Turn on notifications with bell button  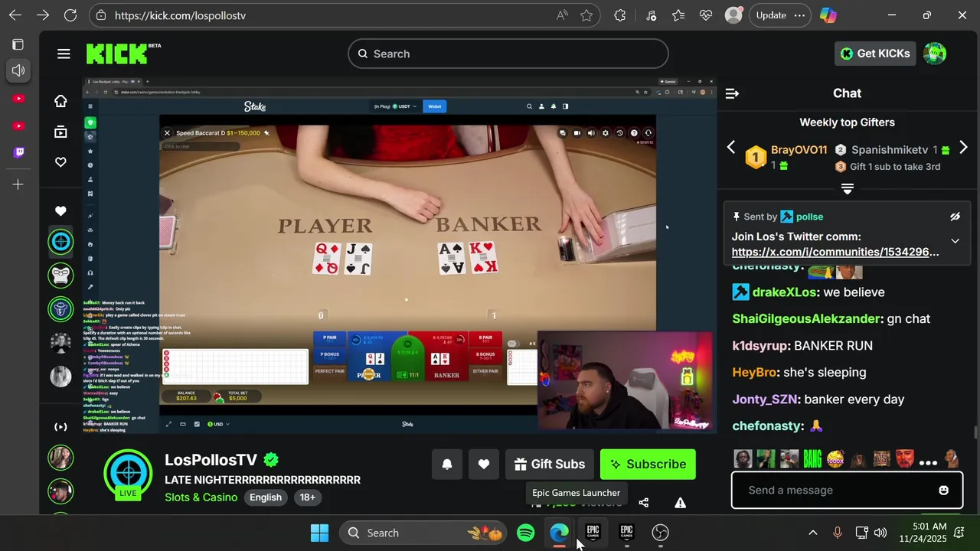click(447, 465)
